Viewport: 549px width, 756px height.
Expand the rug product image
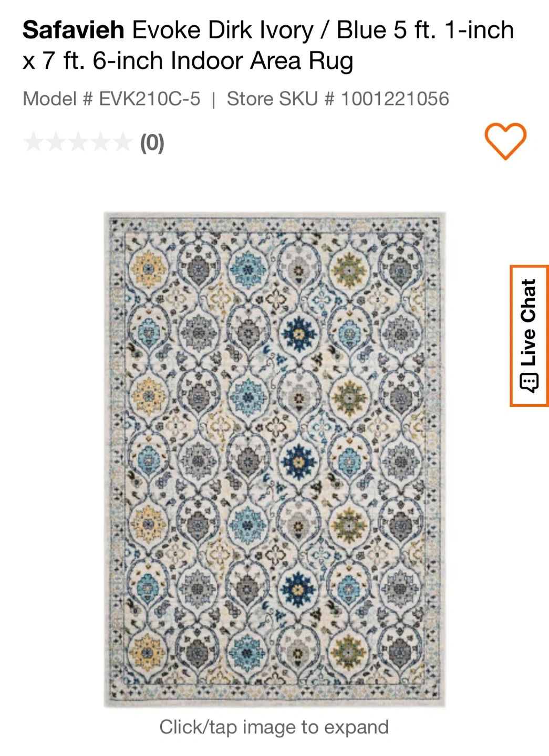point(275,459)
